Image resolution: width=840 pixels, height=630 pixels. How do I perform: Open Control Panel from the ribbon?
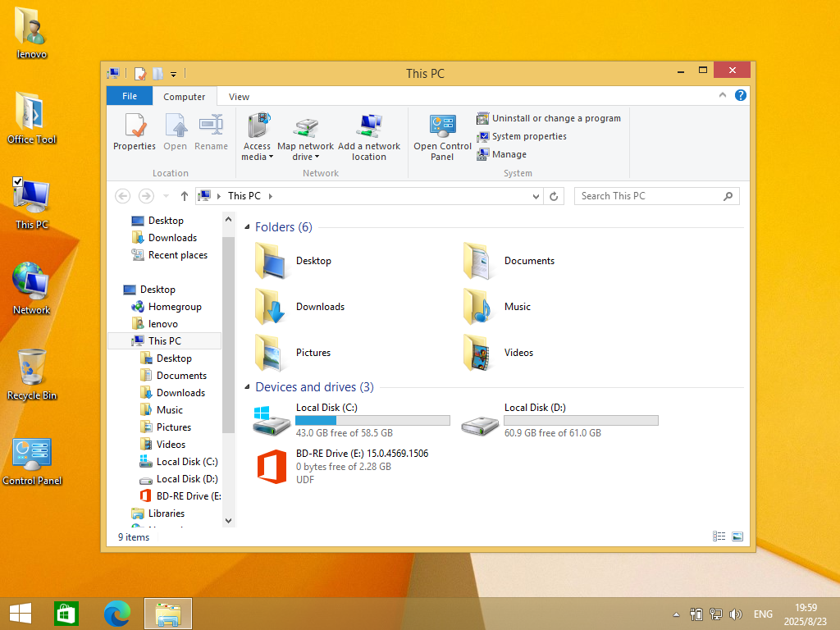(442, 128)
